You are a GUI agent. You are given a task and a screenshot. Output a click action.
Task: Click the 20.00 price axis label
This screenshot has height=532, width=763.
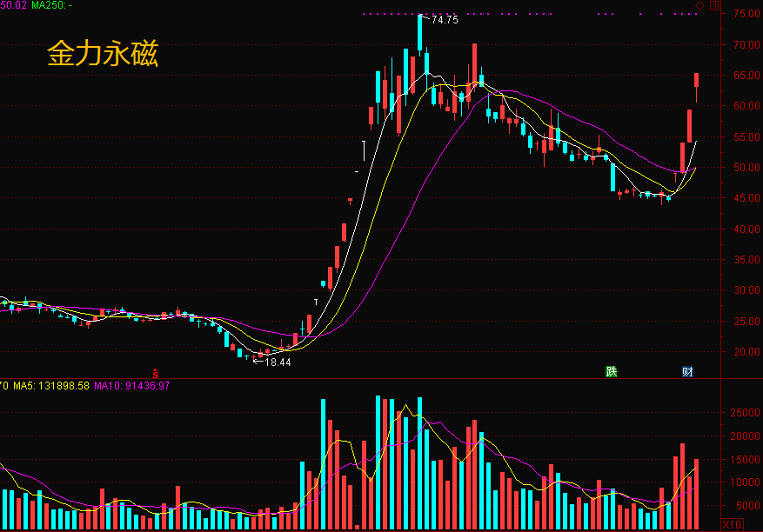(x=746, y=351)
